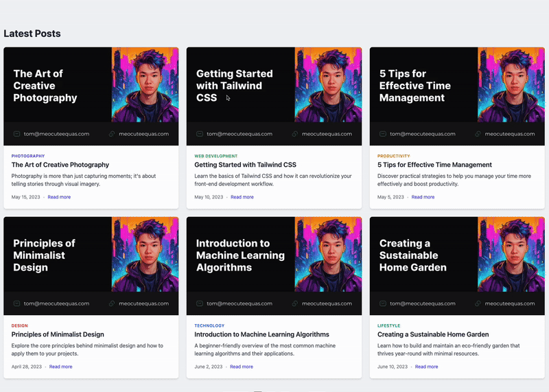The width and height of the screenshot is (549, 392).
Task: Open post title The Art of Creative Photography below banner
Action: pyautogui.click(x=60, y=165)
